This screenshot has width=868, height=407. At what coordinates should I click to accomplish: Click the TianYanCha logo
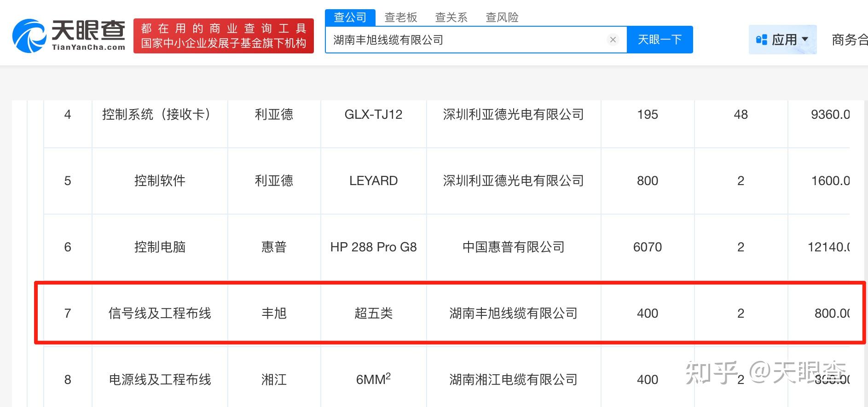tap(69, 35)
